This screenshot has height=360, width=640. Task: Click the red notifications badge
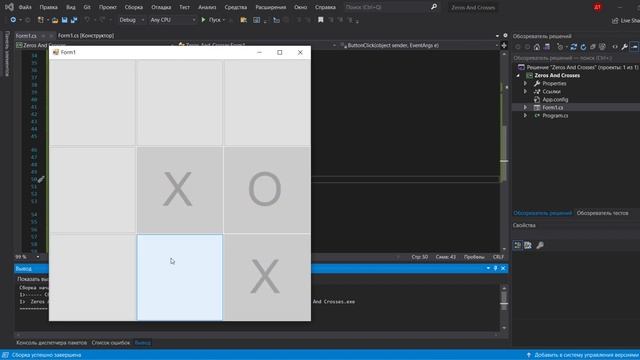597,7
